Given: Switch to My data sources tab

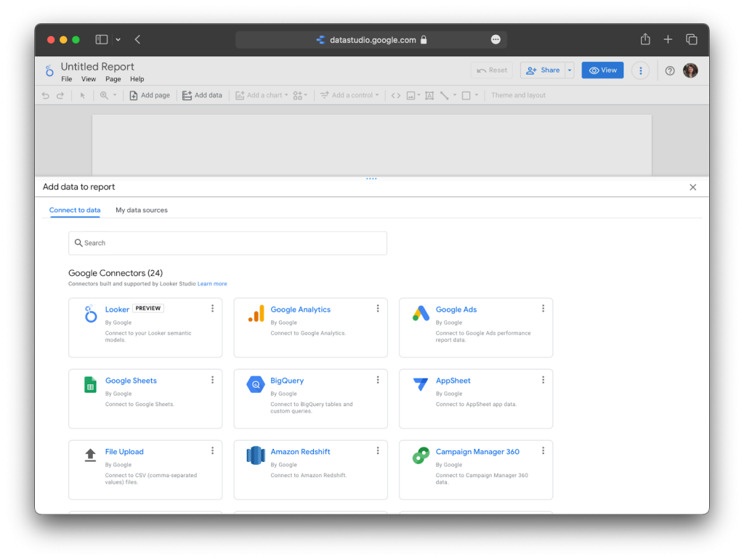Looking at the screenshot, I should 142,210.
